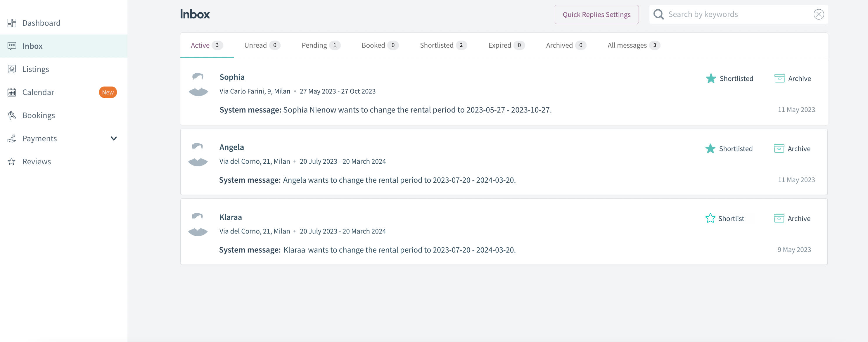Focus the Search by keywords field
The height and width of the screenshot is (342, 868).
pyautogui.click(x=738, y=15)
